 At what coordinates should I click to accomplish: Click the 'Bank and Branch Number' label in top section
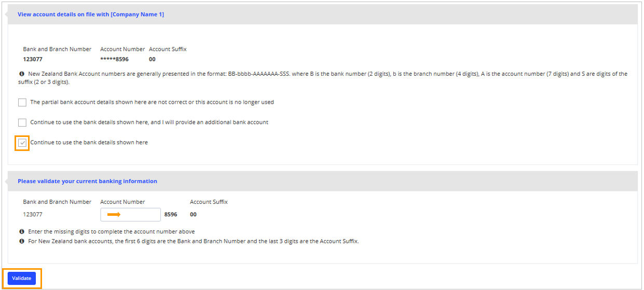[x=57, y=49]
